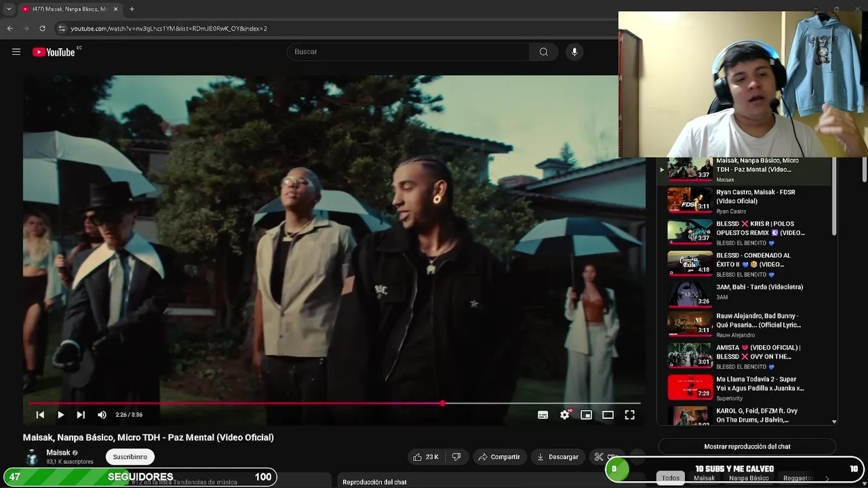Dislike the video with thumbs-down icon

(x=456, y=457)
